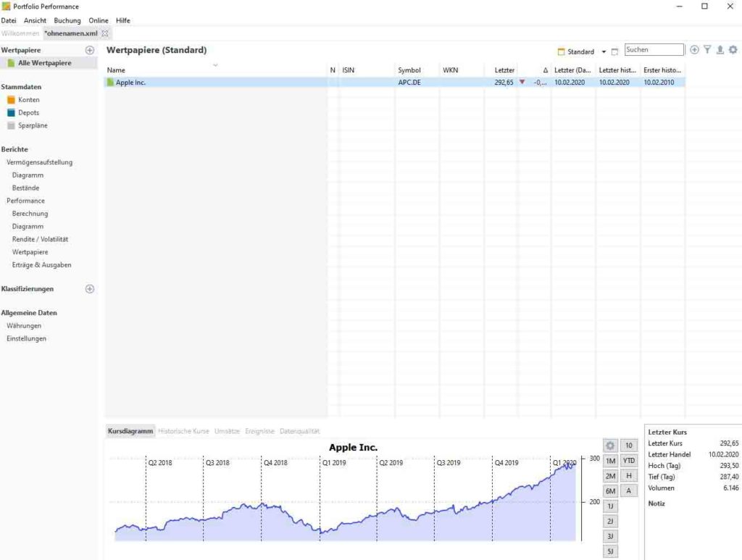Image resolution: width=742 pixels, height=560 pixels.
Task: Open chart configuration gear icon
Action: click(610, 446)
